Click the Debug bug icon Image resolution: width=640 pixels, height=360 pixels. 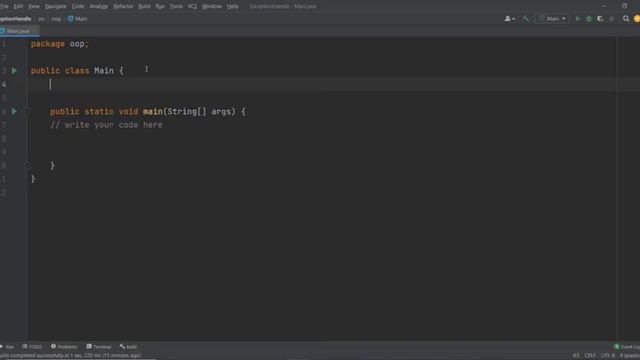tap(589, 19)
